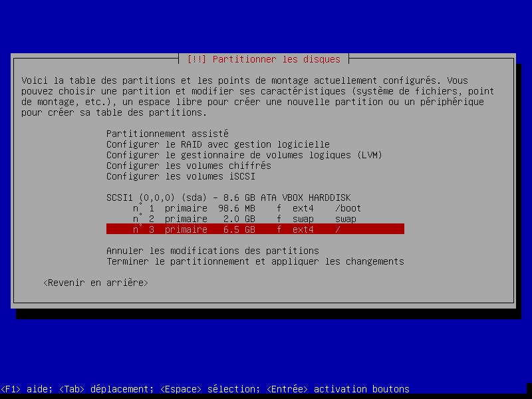Click the Partitionner les disques title

point(263,59)
